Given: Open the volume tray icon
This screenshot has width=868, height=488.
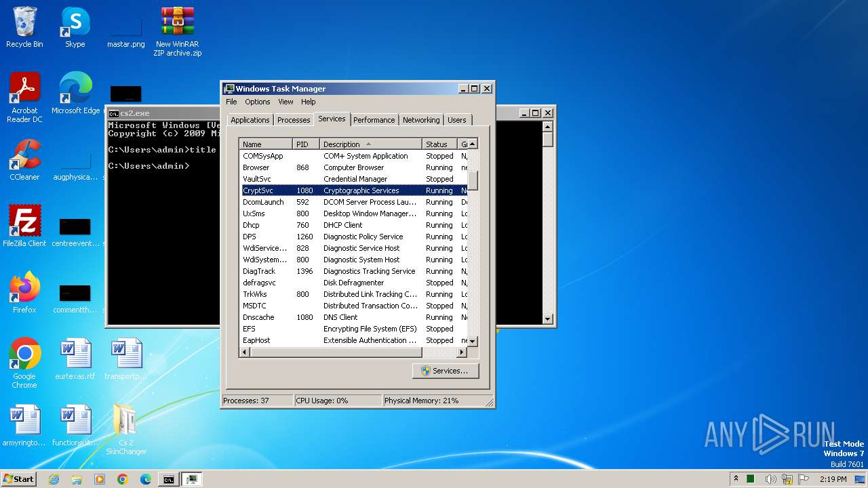Looking at the screenshot, I should click(770, 479).
